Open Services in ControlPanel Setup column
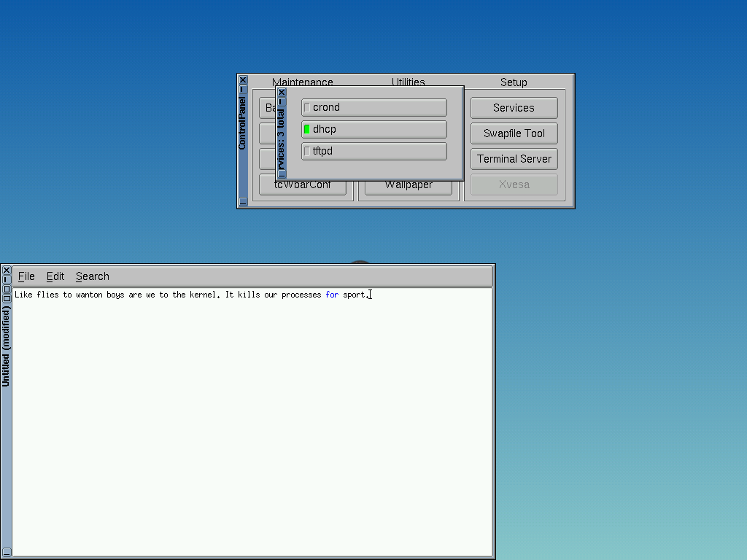Screen dimensions: 747x560 click(514, 108)
